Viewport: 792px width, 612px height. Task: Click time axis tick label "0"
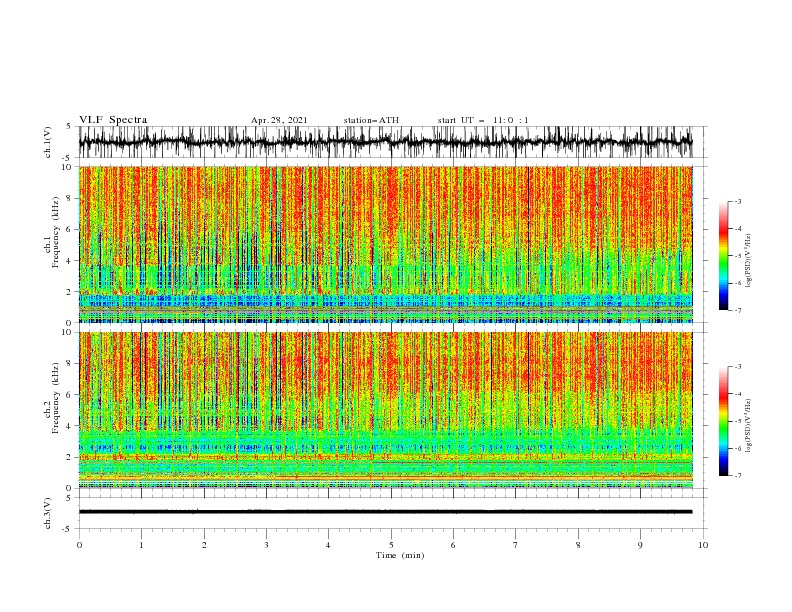click(x=79, y=545)
